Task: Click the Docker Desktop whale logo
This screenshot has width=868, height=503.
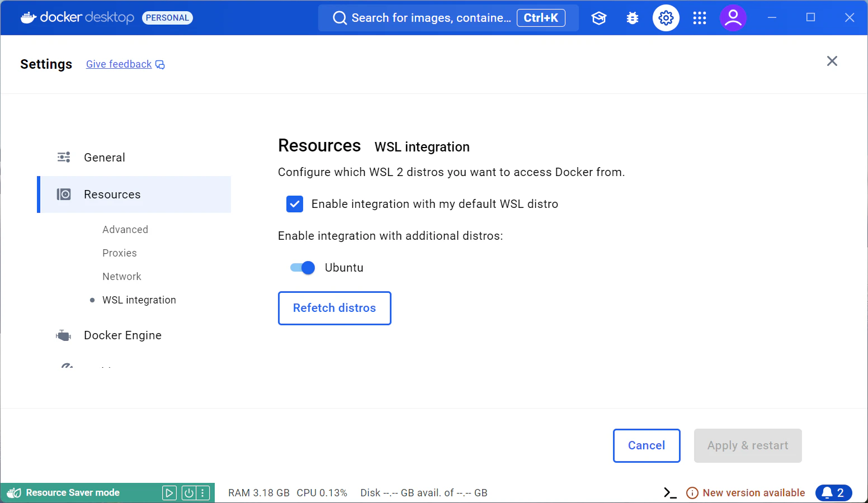Action: tap(29, 18)
